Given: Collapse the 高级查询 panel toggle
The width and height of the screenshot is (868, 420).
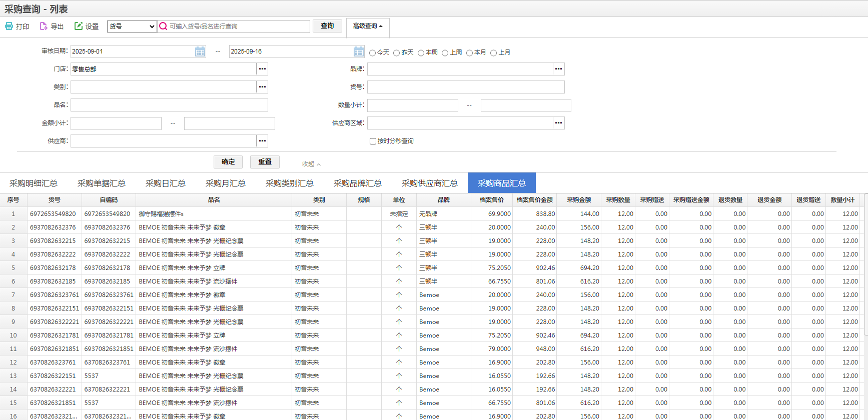Looking at the screenshot, I should pos(368,26).
